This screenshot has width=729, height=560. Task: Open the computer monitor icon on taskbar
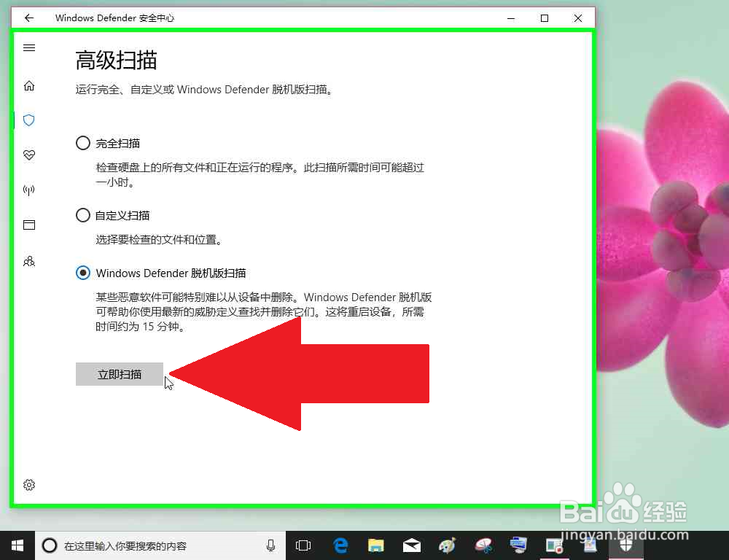[518, 545]
